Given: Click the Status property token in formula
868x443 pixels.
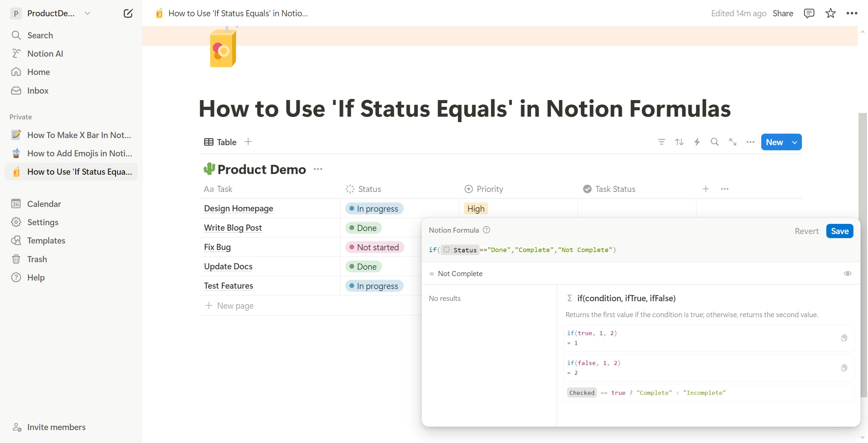Looking at the screenshot, I should pos(460,250).
